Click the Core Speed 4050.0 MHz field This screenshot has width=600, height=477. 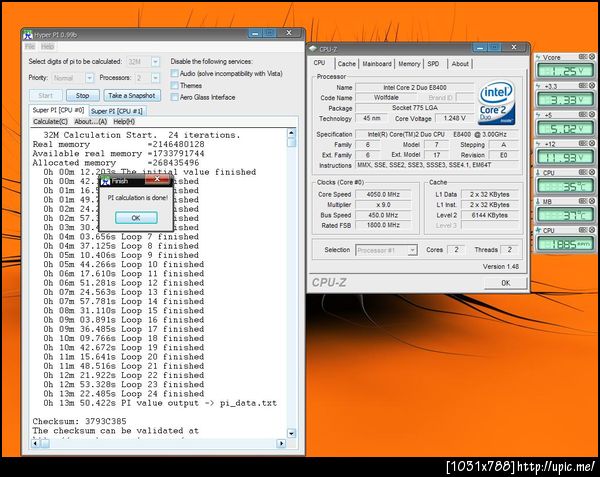[x=383, y=194]
